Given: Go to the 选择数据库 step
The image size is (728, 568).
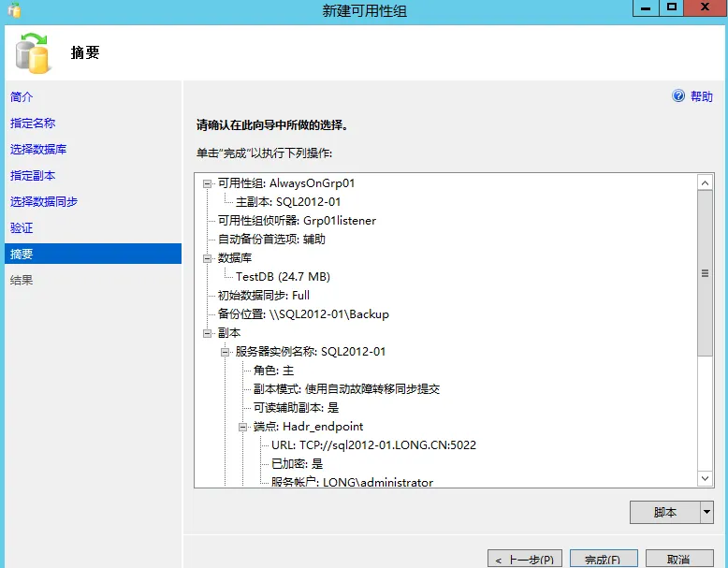Looking at the screenshot, I should point(38,149).
